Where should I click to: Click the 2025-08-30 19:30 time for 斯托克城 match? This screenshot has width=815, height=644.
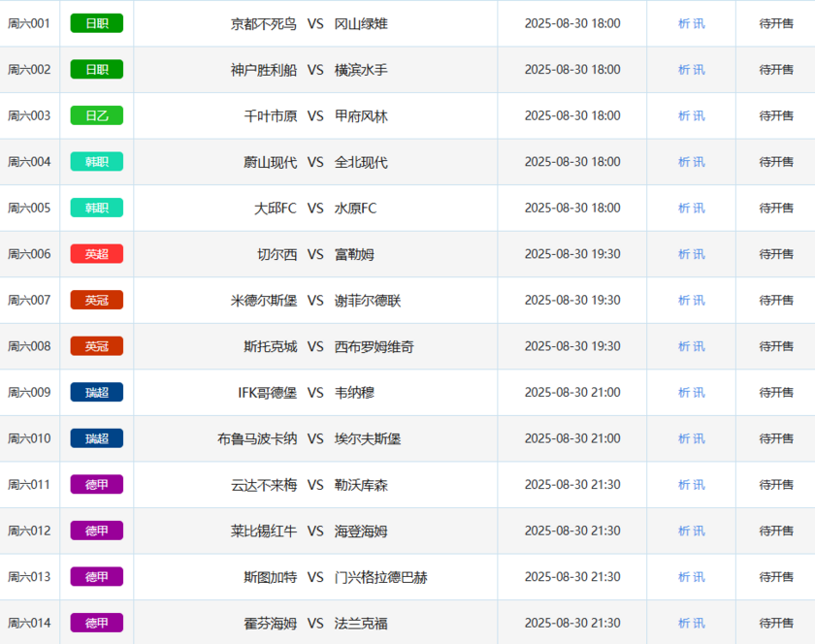pos(572,346)
